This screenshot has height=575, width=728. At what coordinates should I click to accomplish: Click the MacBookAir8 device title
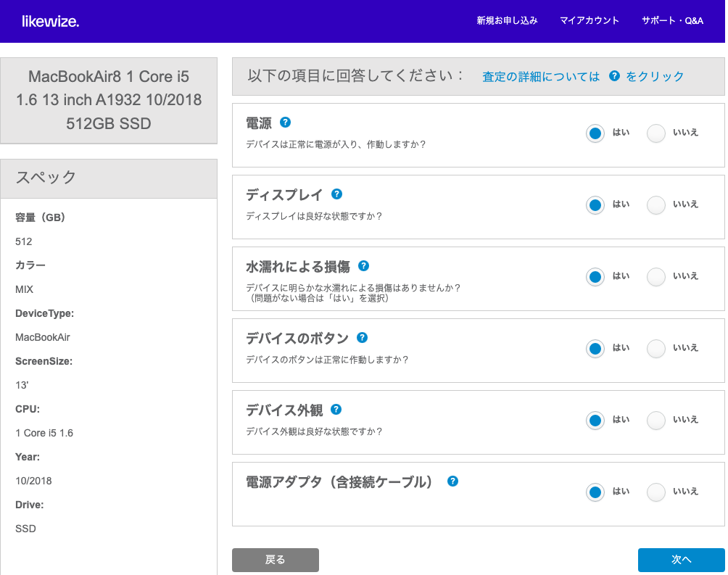(109, 100)
